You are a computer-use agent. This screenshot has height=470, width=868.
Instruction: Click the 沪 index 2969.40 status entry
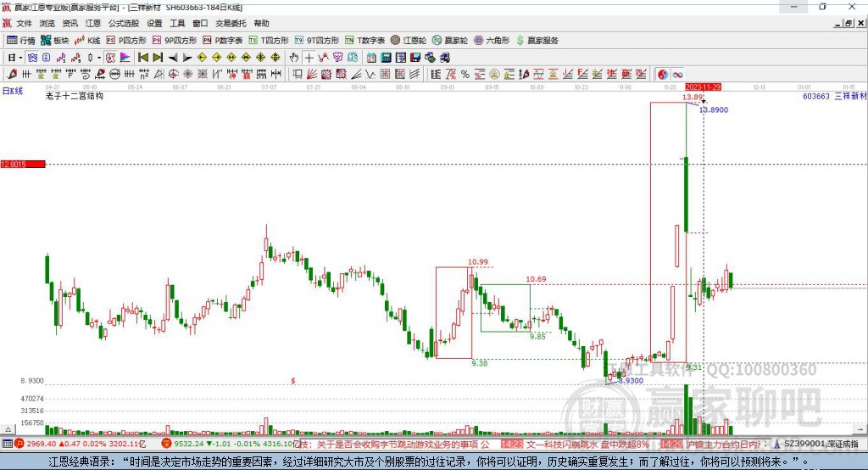coord(81,444)
